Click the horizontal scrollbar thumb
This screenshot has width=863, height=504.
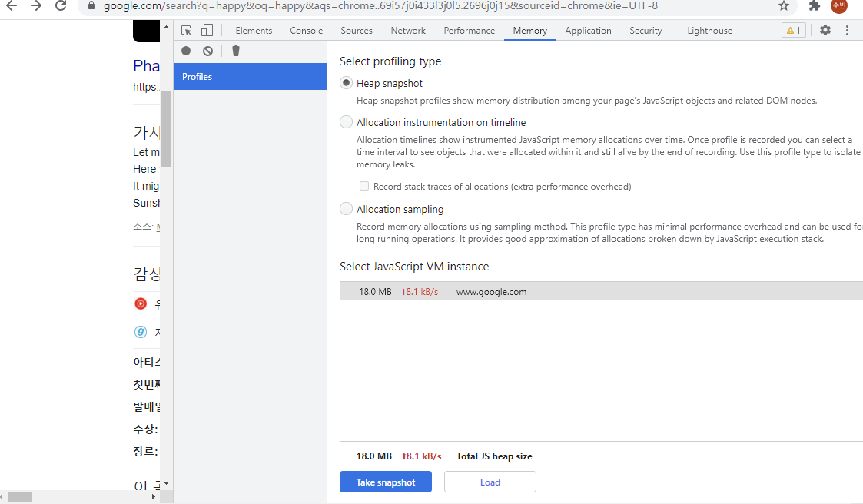[20, 497]
